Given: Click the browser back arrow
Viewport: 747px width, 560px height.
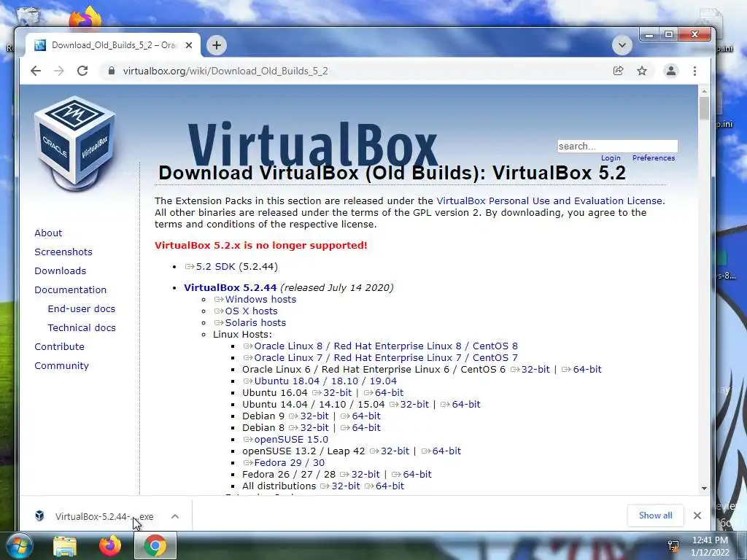Looking at the screenshot, I should 36,71.
